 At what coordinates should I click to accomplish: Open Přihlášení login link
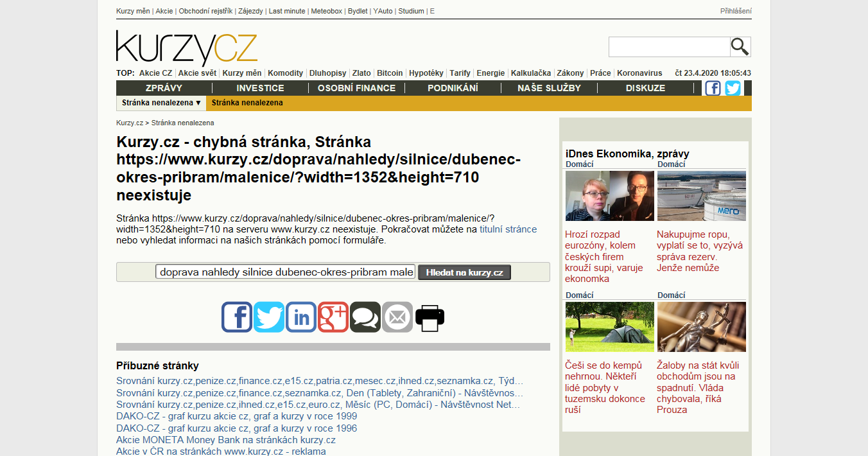[x=736, y=11]
